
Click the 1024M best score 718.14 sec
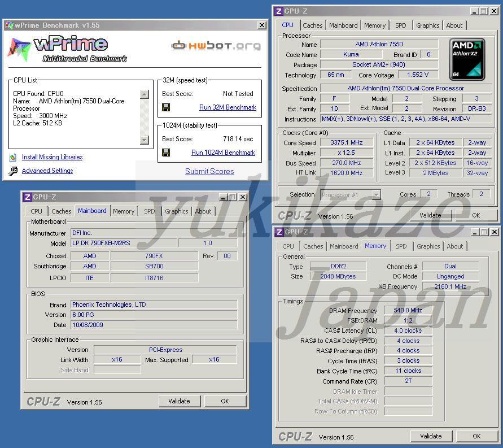(238, 139)
